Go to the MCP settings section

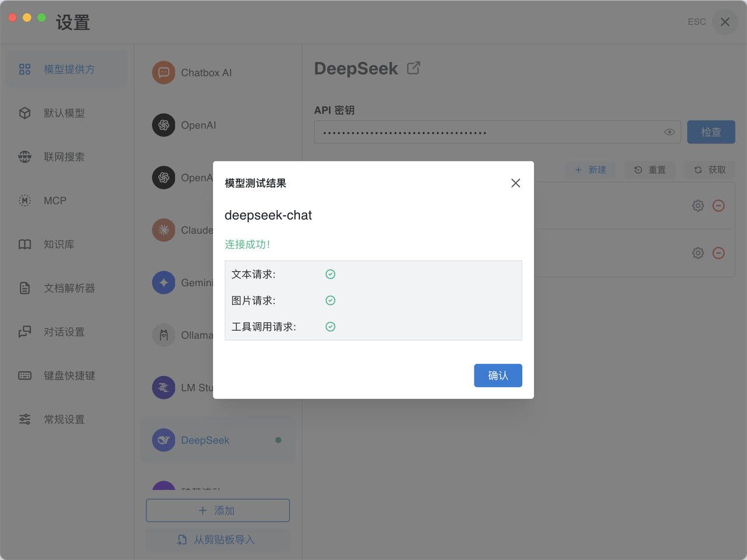tap(55, 201)
